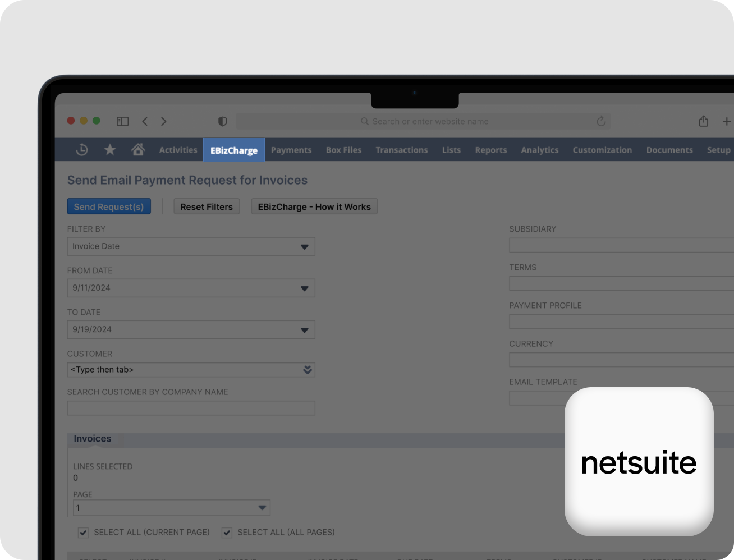Open the From Date dropdown
This screenshot has height=560, width=734.
[304, 288]
